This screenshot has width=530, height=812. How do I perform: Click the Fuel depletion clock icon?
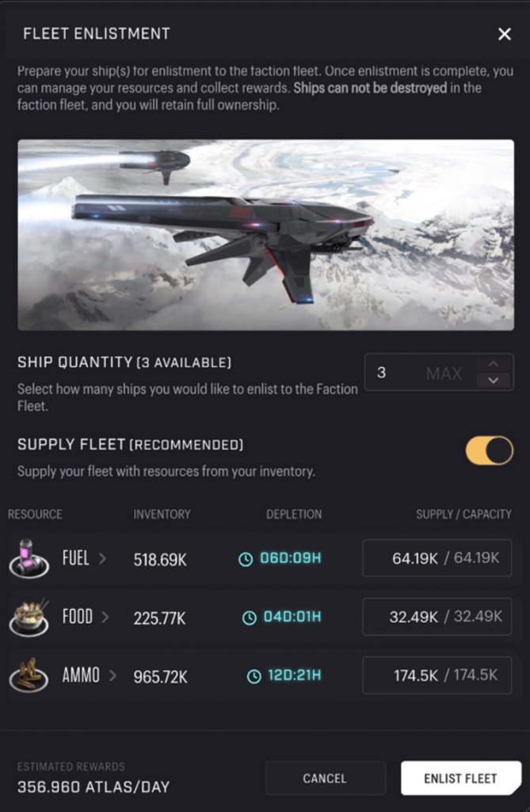coord(246,559)
